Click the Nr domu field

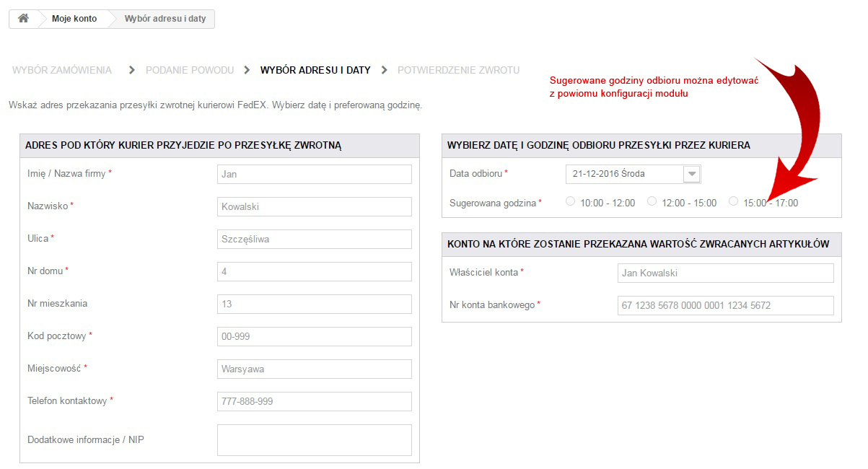[314, 271]
